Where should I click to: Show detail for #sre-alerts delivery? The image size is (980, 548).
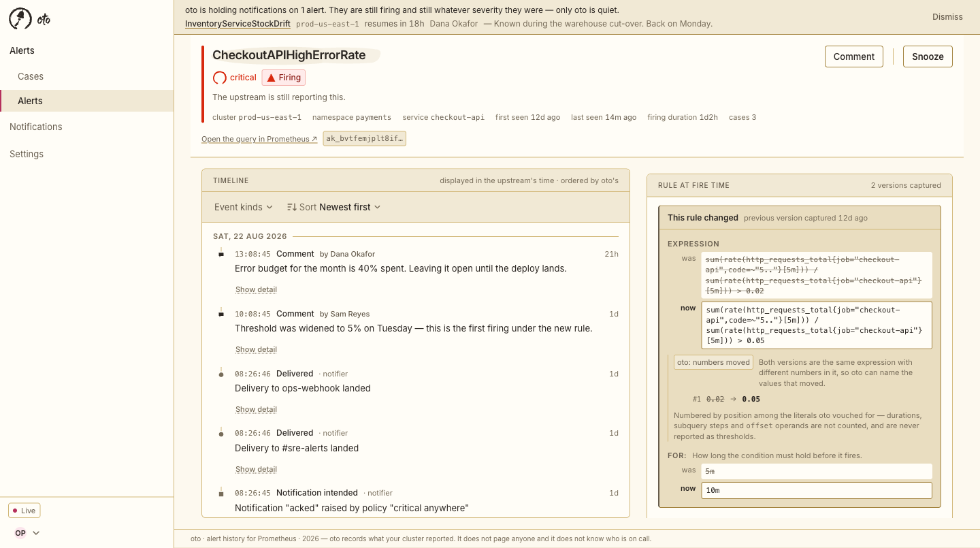pyautogui.click(x=256, y=469)
